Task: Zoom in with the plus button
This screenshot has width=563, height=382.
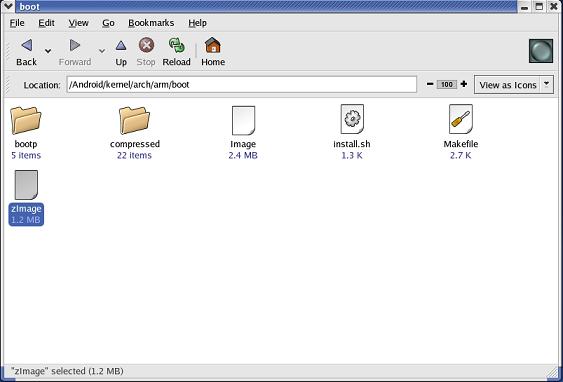Action: coord(464,84)
